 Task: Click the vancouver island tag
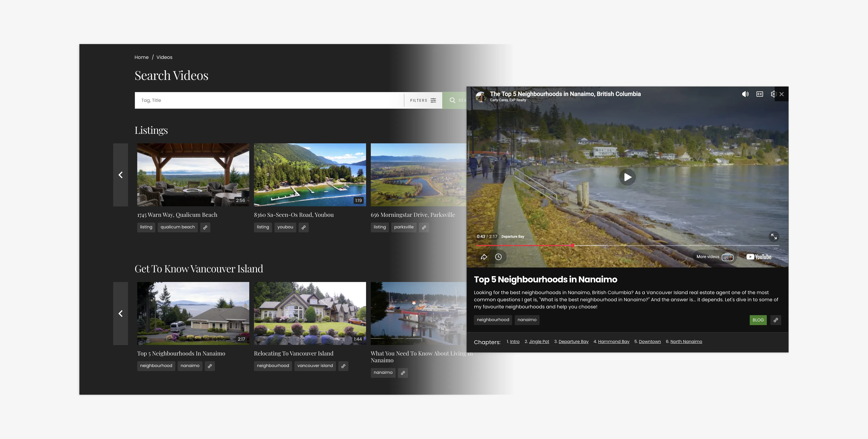(x=315, y=366)
